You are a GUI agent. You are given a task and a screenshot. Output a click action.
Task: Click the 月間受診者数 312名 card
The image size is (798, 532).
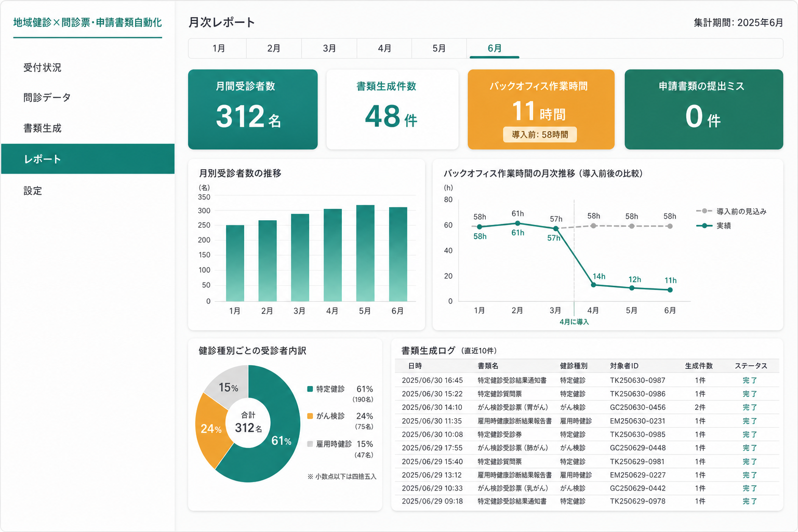click(253, 110)
